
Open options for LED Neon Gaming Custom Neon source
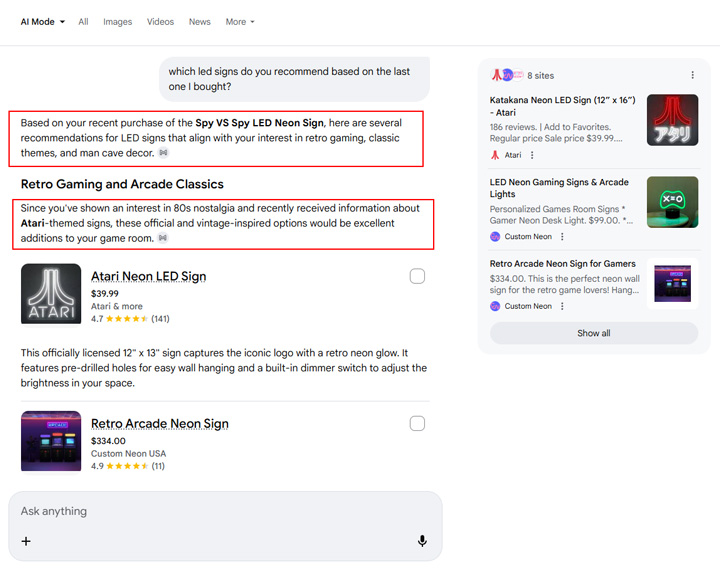pyautogui.click(x=563, y=237)
